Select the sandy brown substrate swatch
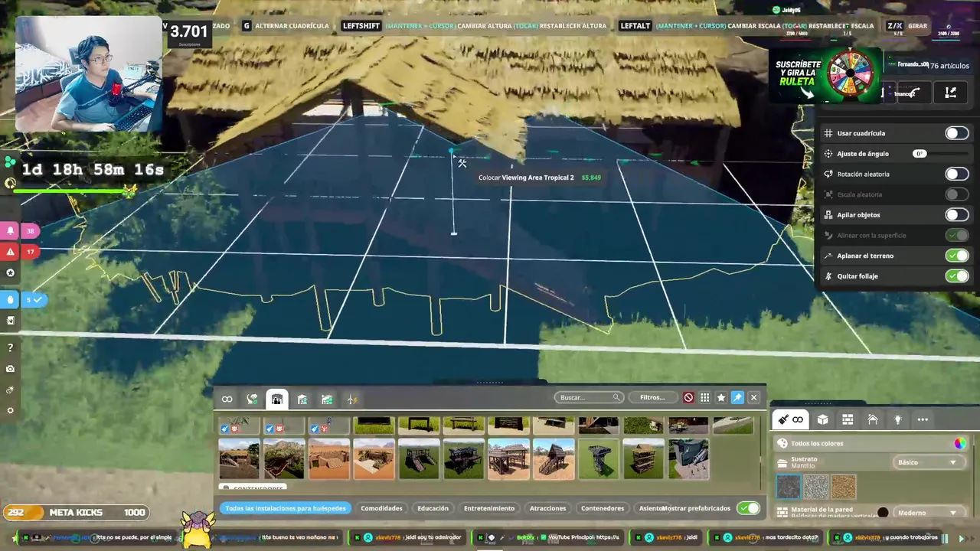 844,487
